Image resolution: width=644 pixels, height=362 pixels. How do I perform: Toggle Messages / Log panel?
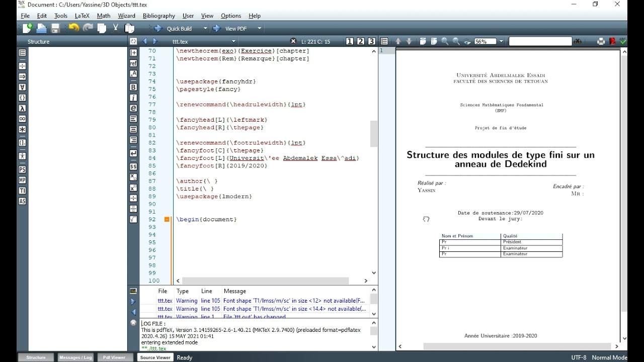75,357
